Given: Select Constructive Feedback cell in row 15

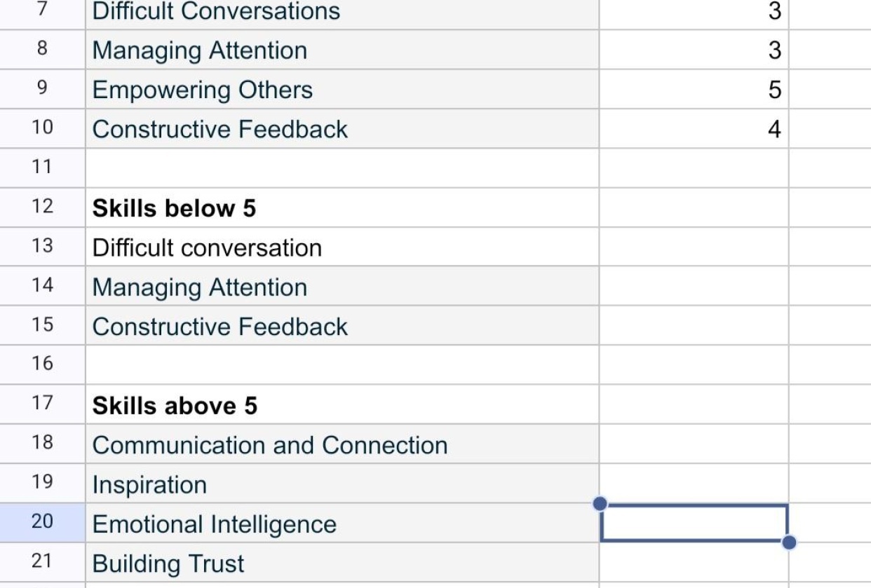Looking at the screenshot, I should [x=342, y=325].
